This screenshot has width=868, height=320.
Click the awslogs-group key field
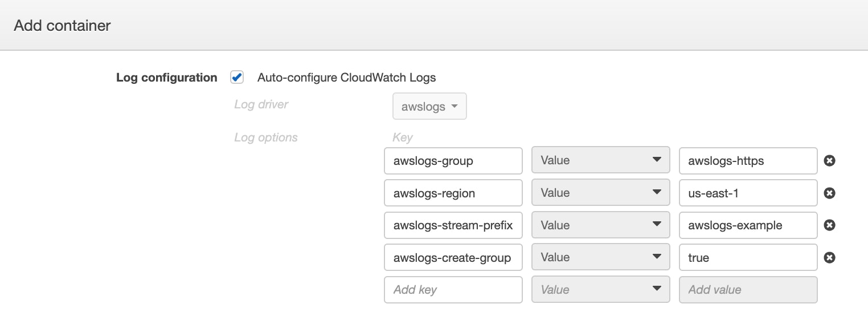pyautogui.click(x=453, y=161)
